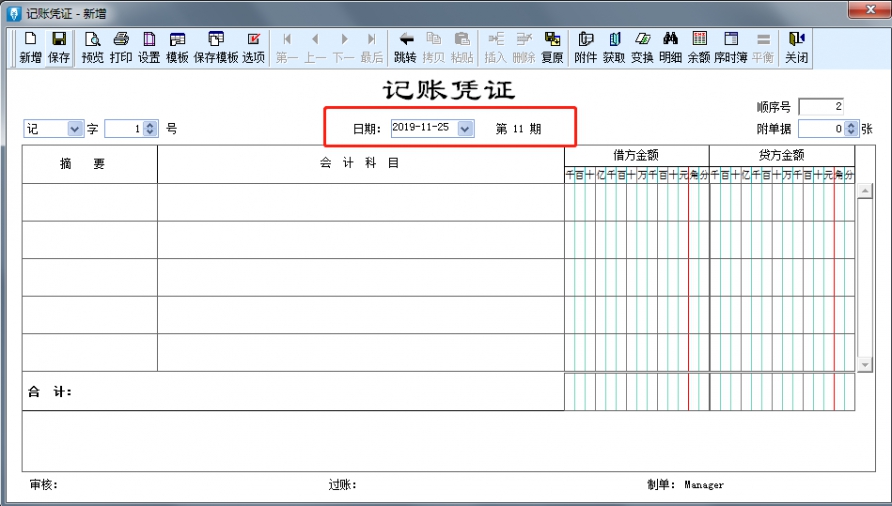Click the 删除 delete row icon
Screen dimensions: 892x506
pyautogui.click(x=523, y=47)
